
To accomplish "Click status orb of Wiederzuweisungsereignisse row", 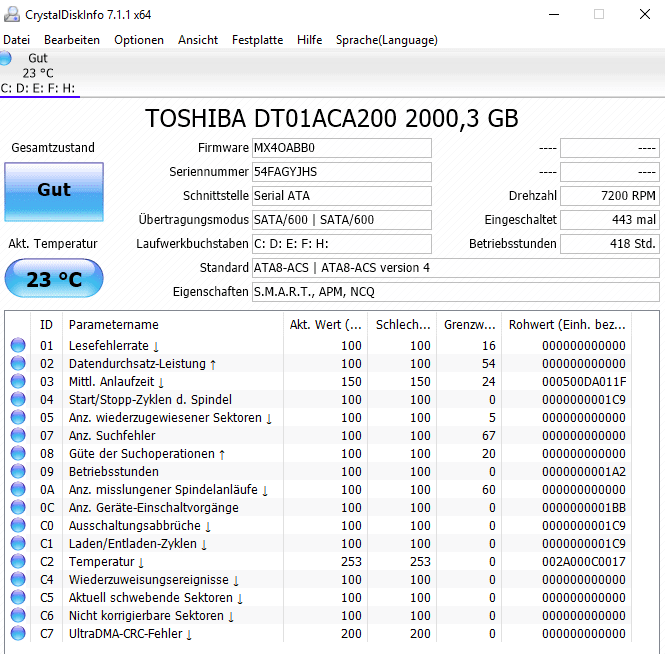I will [18, 579].
